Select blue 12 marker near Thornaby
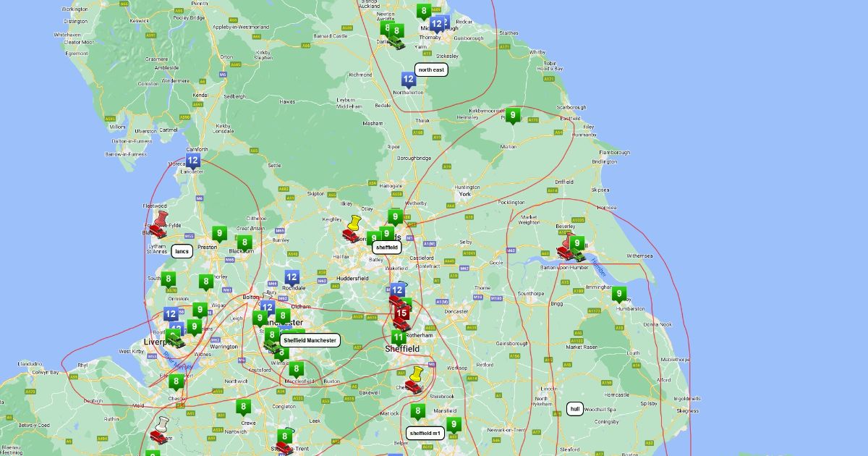The image size is (868, 456). [x=436, y=24]
